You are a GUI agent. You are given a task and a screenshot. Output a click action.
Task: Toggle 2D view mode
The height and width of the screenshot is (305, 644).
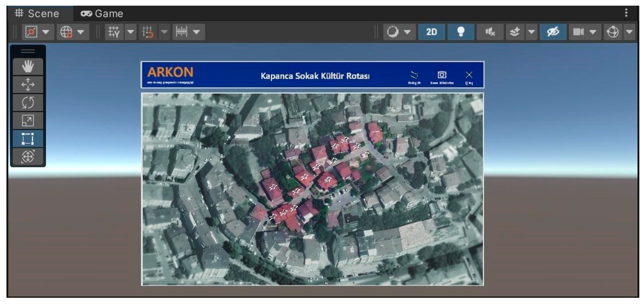pos(431,32)
